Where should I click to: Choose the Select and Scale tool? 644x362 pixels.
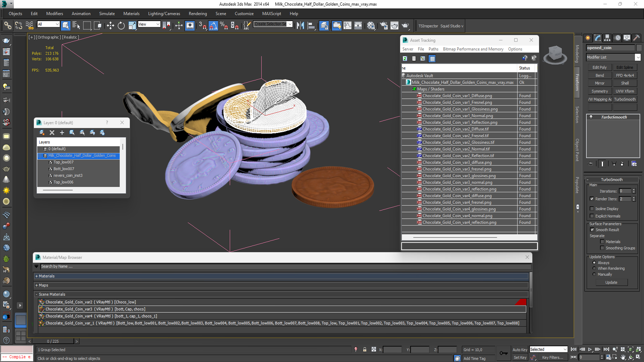pos(132,25)
